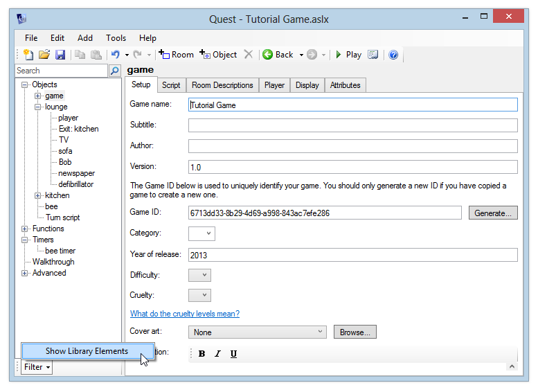This screenshot has height=392, width=538.
Task: Click the Generate... button for Game ID
Action: pos(493,213)
